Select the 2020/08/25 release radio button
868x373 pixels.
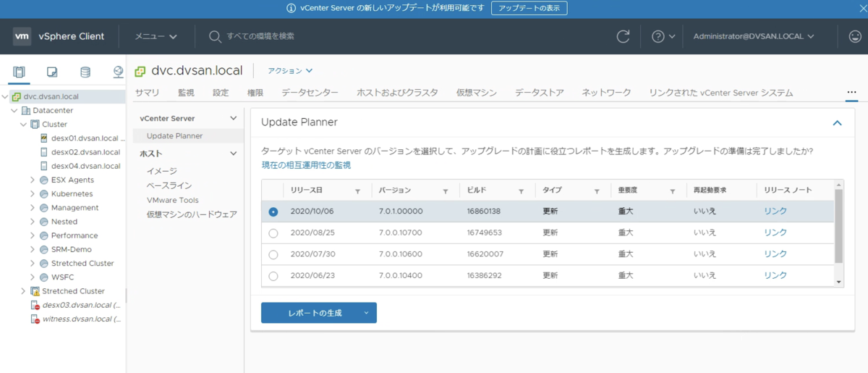(x=273, y=233)
